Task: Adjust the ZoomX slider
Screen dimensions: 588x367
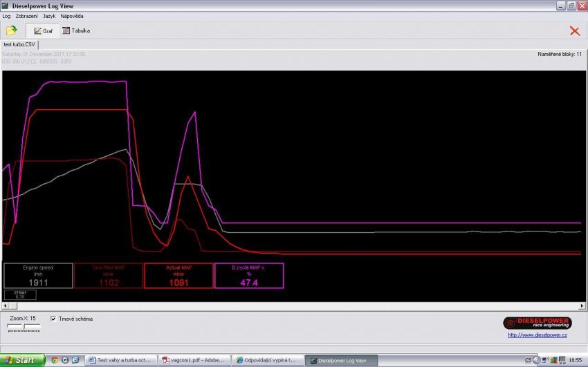Action: (x=24, y=327)
